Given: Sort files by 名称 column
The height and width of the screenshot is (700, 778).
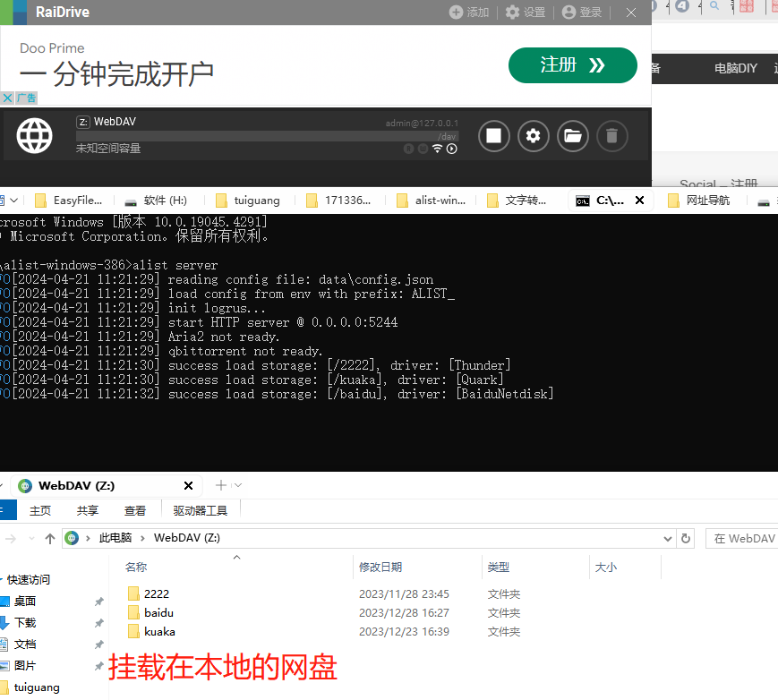Looking at the screenshot, I should click(136, 567).
